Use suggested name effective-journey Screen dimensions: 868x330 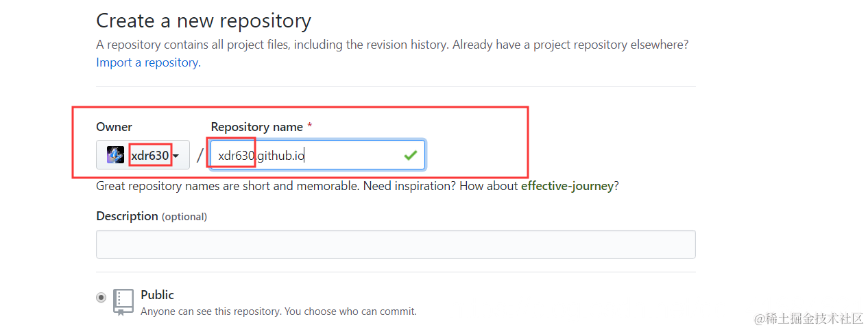567,186
